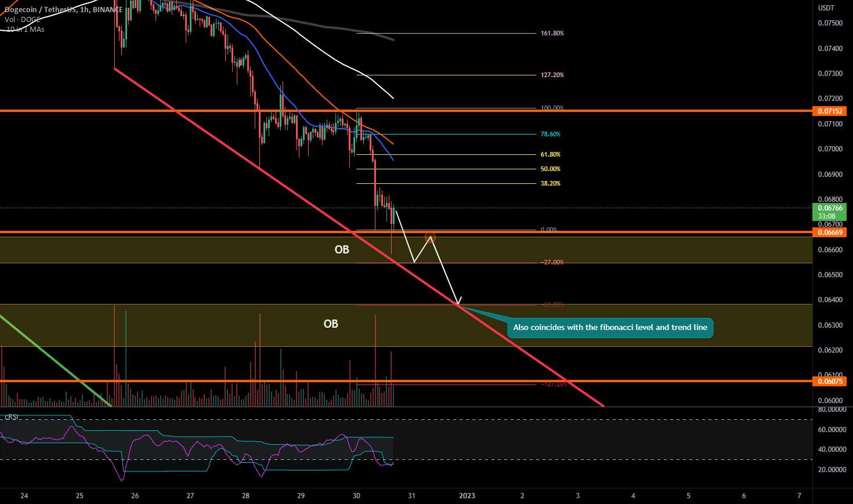Click date 31 on the time axis

pos(411,496)
